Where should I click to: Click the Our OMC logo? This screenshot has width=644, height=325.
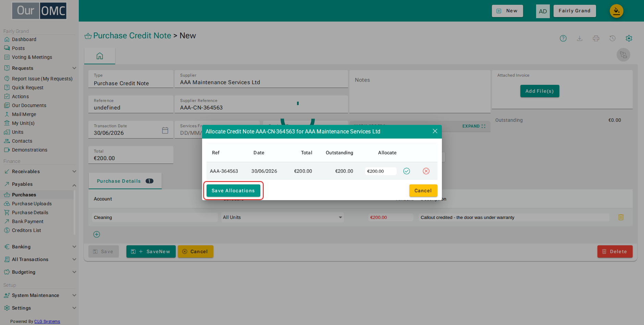pyautogui.click(x=39, y=11)
